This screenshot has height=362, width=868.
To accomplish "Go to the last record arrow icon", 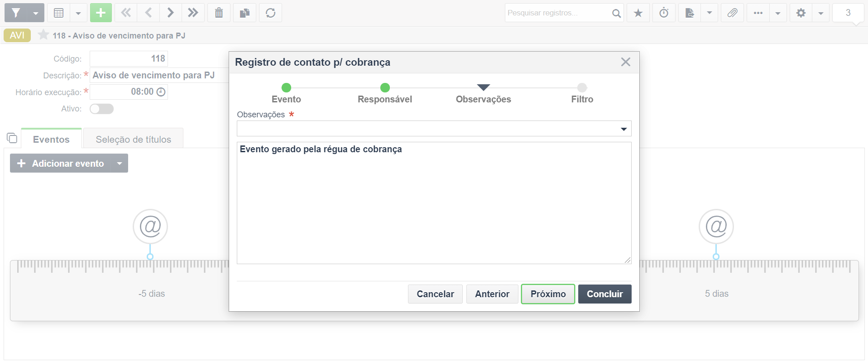I will 193,13.
